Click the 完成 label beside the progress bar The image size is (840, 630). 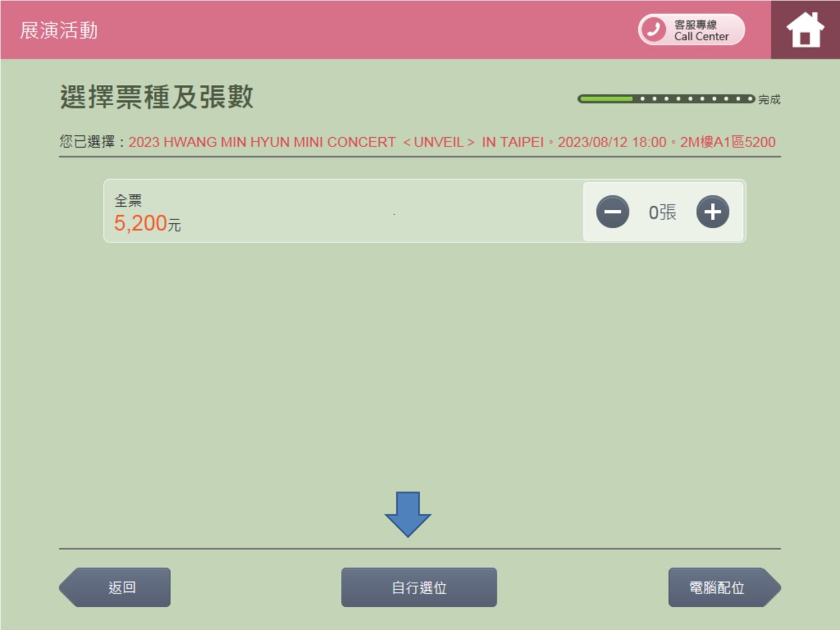[769, 99]
